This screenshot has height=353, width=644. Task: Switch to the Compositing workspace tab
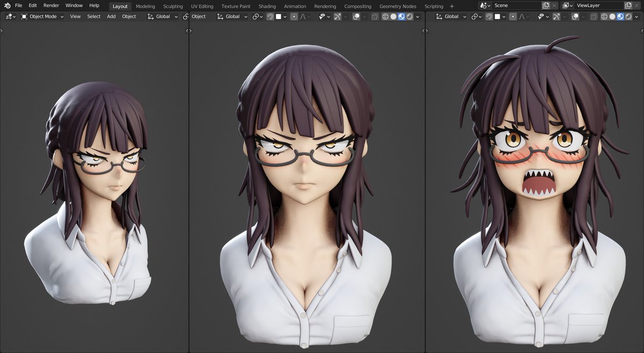coord(357,6)
